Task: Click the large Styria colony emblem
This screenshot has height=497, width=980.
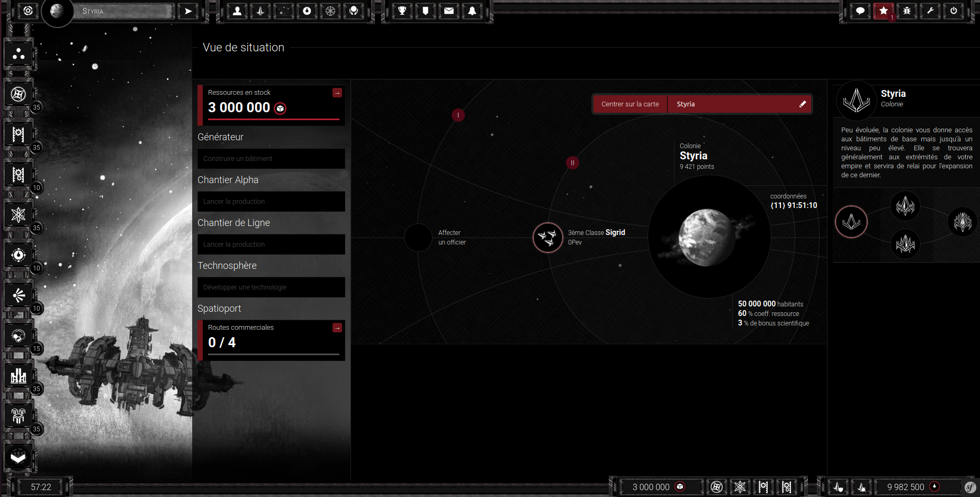Action: (x=856, y=100)
